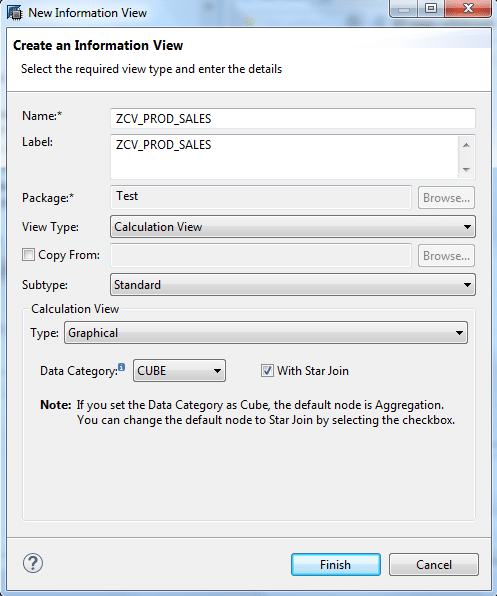The image size is (497, 596).
Task: Uncheck the With Star Join checkbox
Action: pyautogui.click(x=267, y=370)
